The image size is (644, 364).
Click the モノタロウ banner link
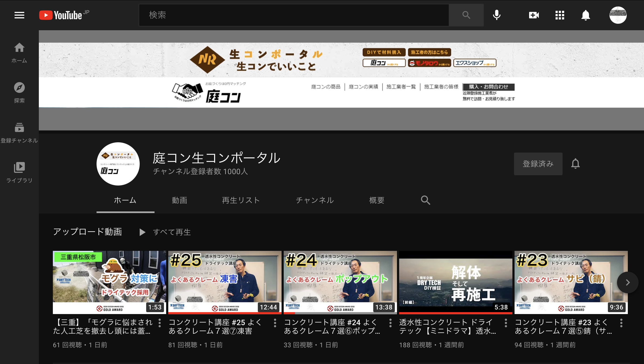click(429, 63)
